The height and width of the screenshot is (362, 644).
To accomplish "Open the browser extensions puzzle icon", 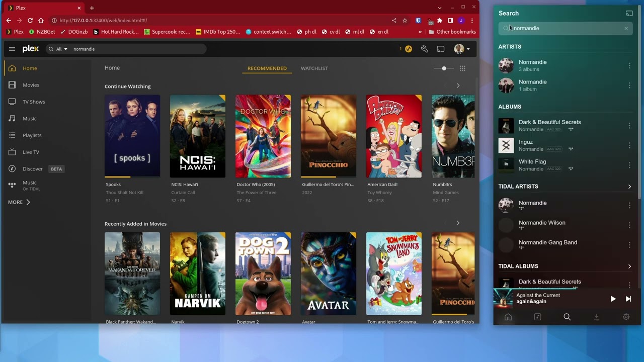I will [x=440, y=21].
